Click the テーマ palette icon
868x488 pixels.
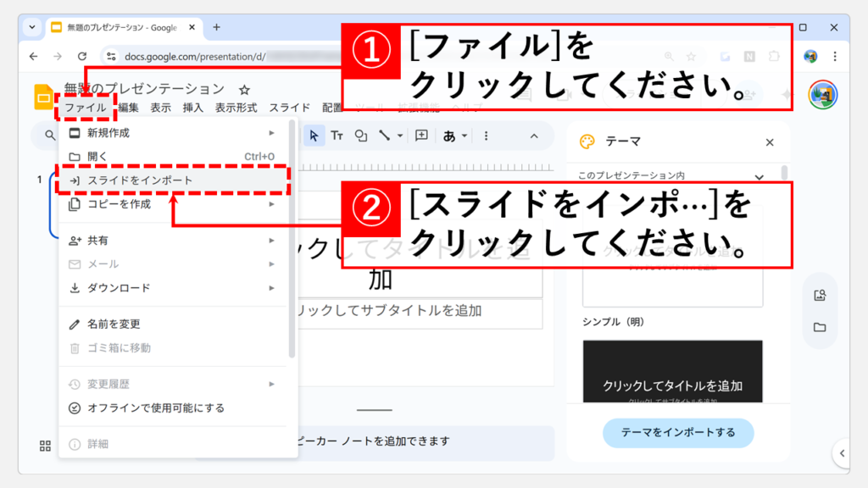587,141
